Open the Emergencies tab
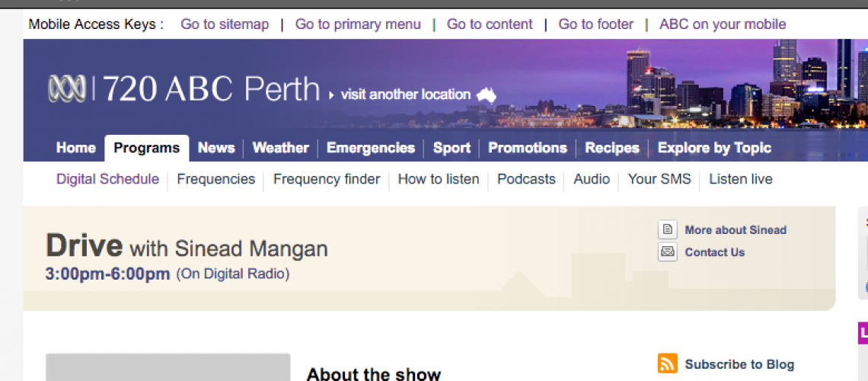Viewport: 868px width, 381px height. (371, 148)
